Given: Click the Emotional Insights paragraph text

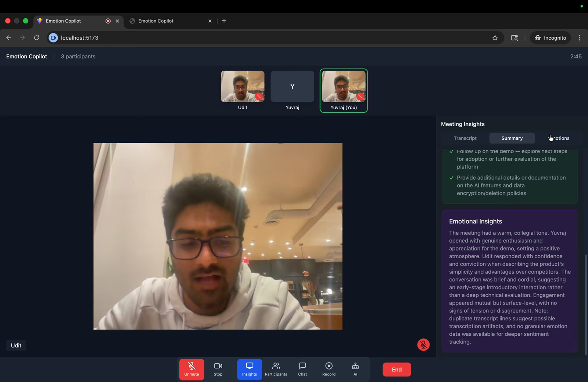Looking at the screenshot, I should pyautogui.click(x=510, y=287).
